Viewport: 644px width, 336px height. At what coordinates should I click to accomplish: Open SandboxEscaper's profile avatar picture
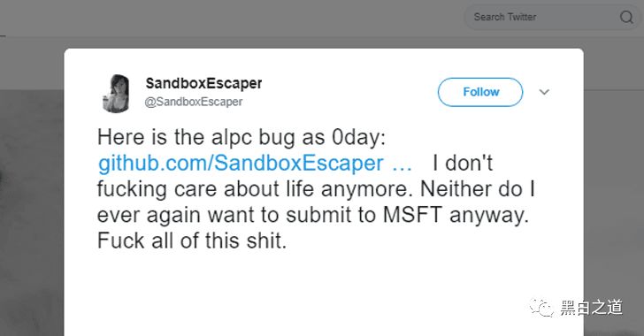[116, 93]
